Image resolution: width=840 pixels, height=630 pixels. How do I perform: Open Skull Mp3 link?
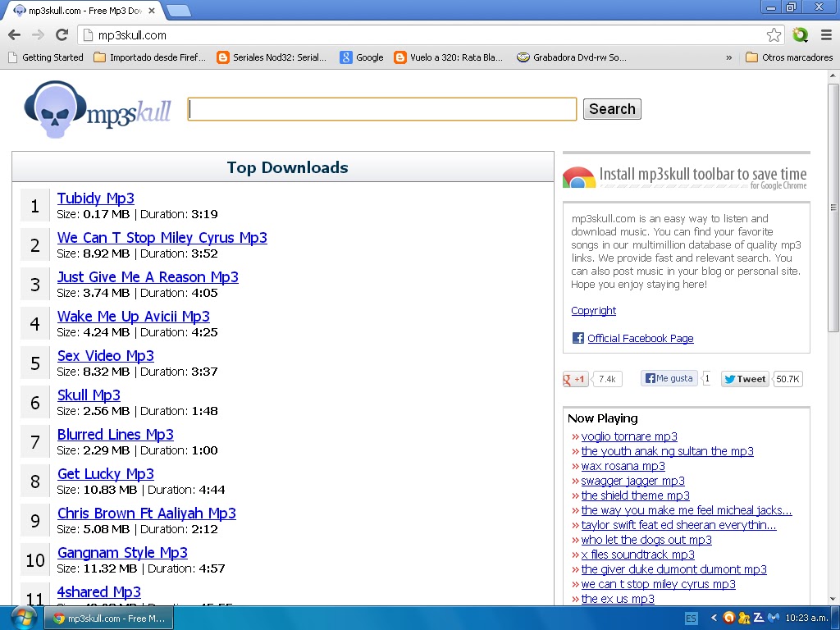89,395
